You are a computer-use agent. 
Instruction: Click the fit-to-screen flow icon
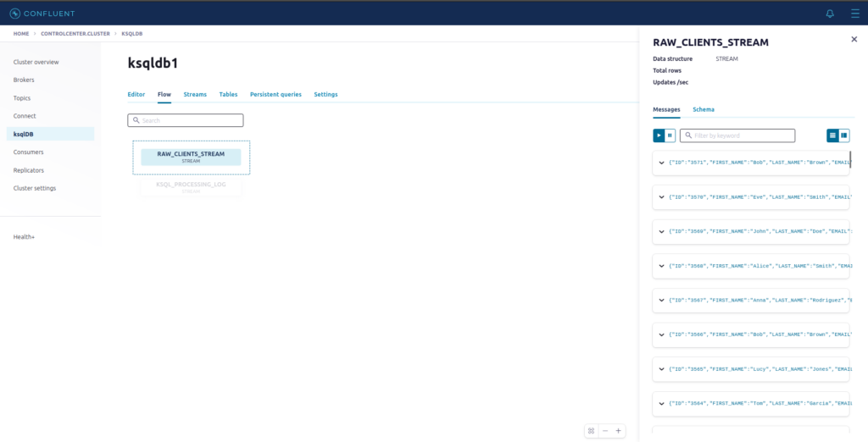pyautogui.click(x=592, y=431)
